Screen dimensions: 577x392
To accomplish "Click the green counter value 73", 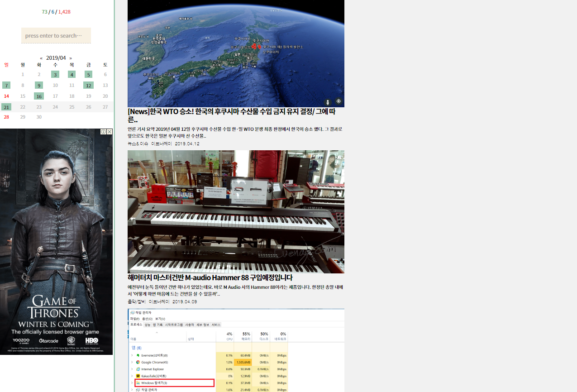I will (x=45, y=12).
